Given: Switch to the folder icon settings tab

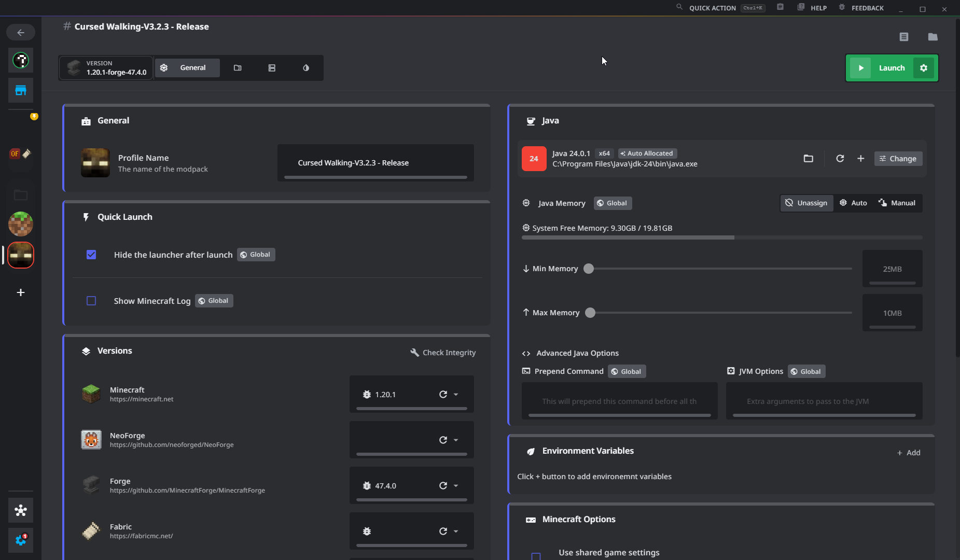Looking at the screenshot, I should pos(238,68).
